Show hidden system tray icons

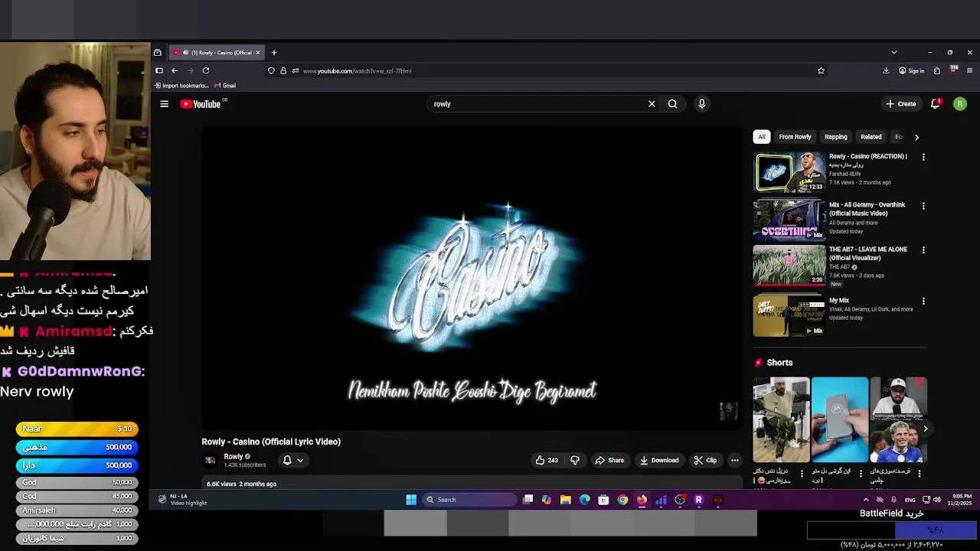(x=866, y=500)
